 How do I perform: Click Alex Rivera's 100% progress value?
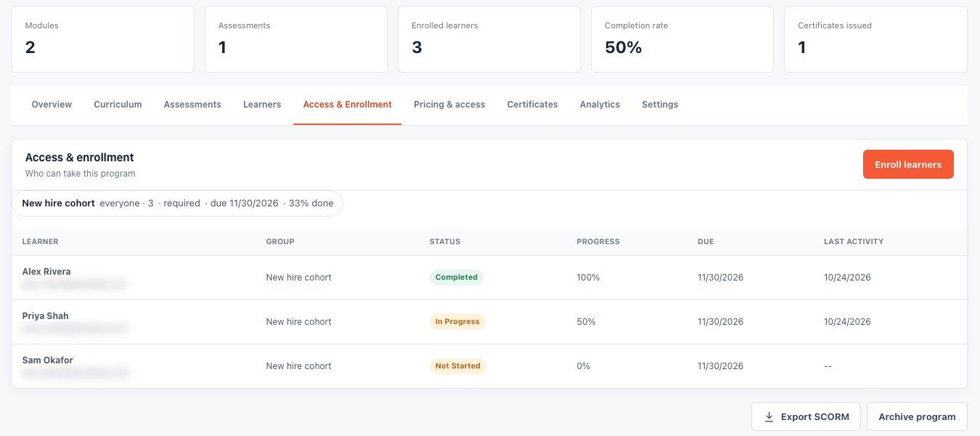(589, 278)
